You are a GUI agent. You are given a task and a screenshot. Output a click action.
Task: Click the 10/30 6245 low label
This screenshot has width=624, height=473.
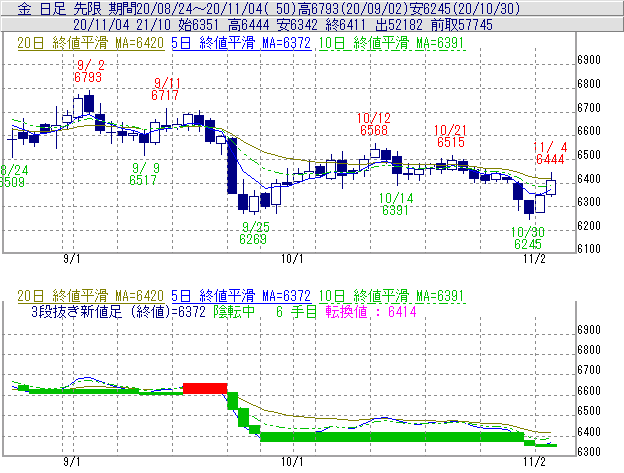pyautogui.click(x=528, y=238)
